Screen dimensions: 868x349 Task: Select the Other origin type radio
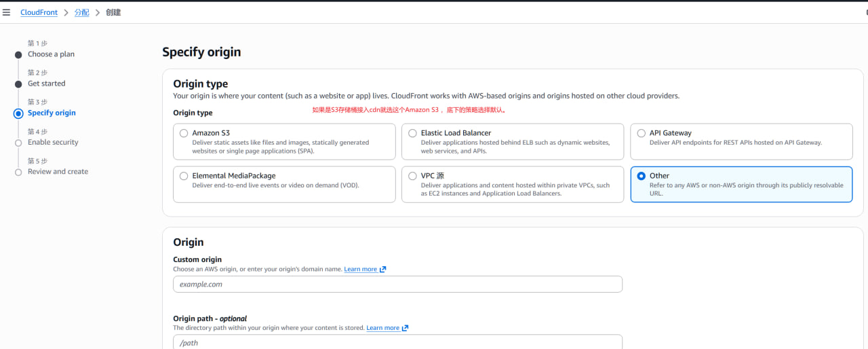642,176
